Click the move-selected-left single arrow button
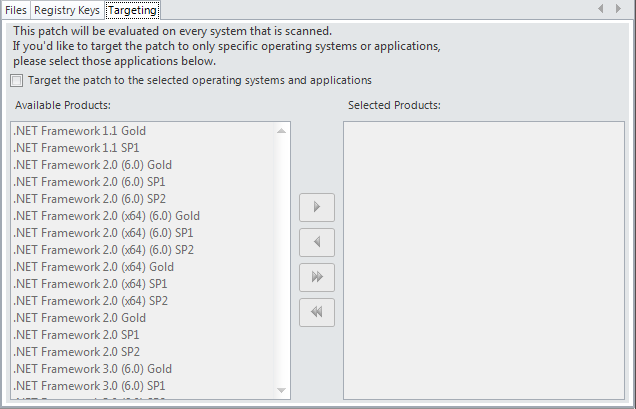Screen dimensions: 636x409 pos(317,242)
